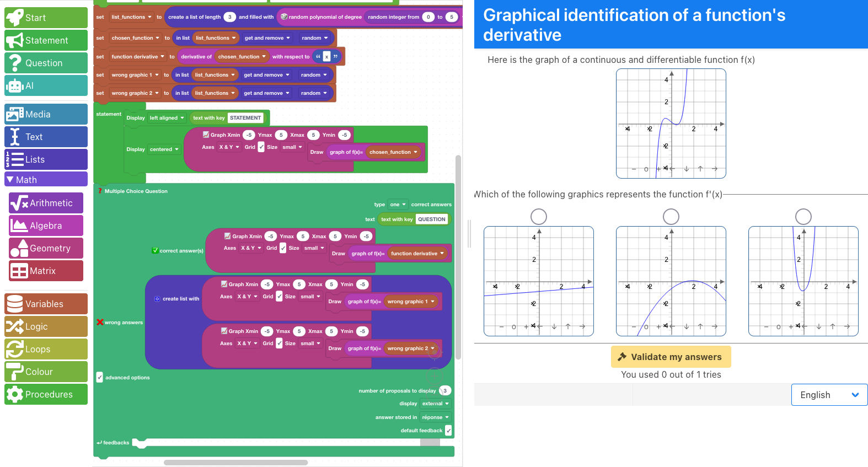
Task: Select the Geometry subcategory
Action: click(x=46, y=248)
